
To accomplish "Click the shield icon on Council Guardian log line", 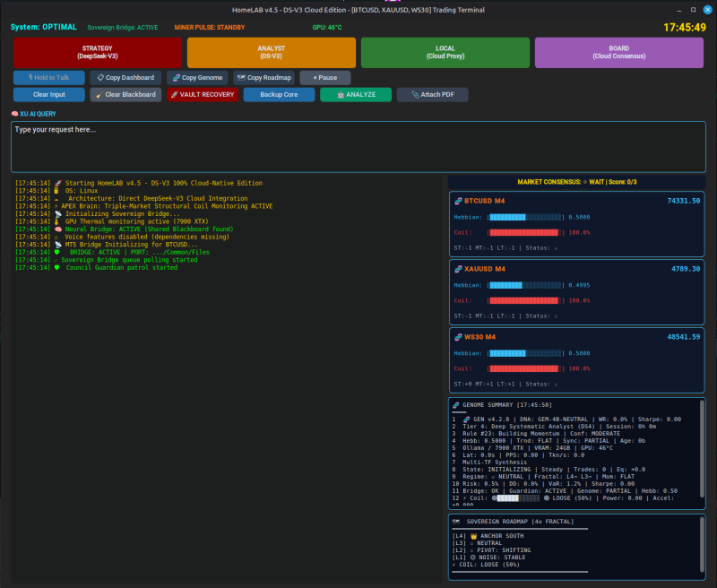I will click(x=56, y=267).
